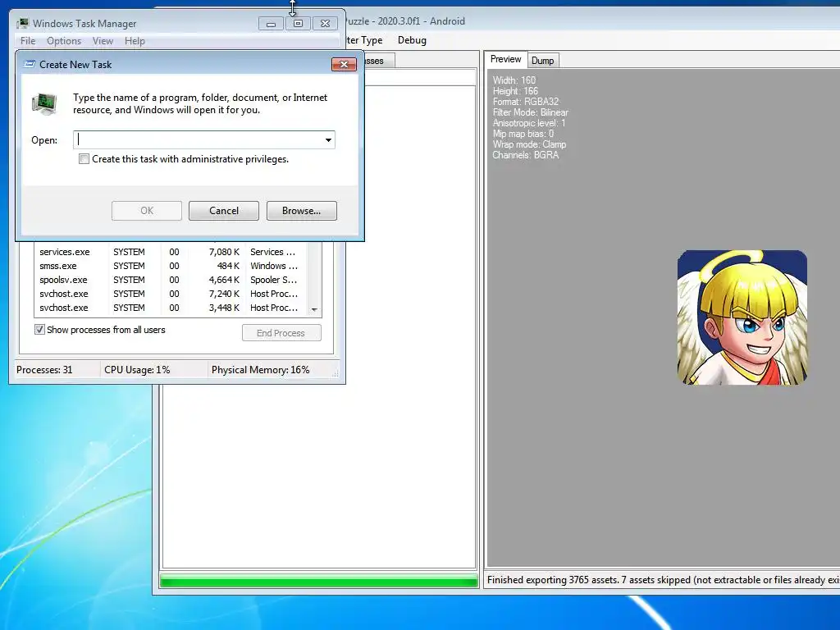
Task: Click the Task Manager title bar icon
Action: pyautogui.click(x=22, y=23)
